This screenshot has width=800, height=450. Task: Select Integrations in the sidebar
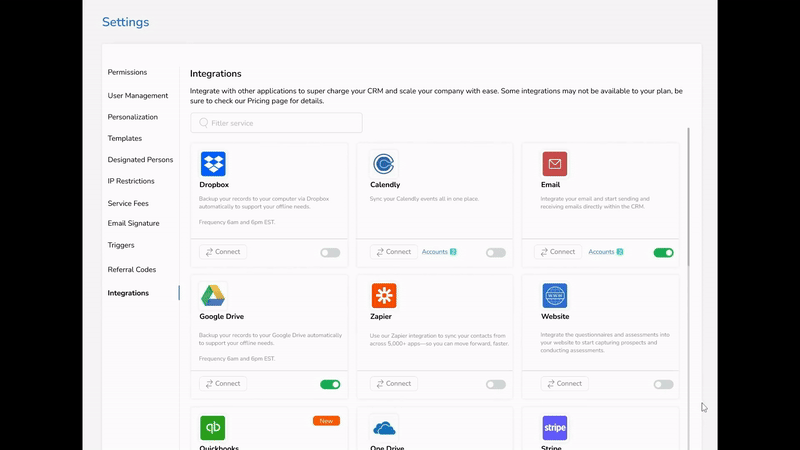click(128, 293)
